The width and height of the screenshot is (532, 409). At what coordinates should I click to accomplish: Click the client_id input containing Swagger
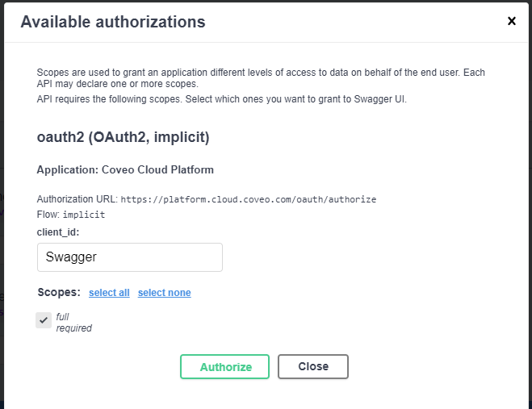(x=130, y=257)
